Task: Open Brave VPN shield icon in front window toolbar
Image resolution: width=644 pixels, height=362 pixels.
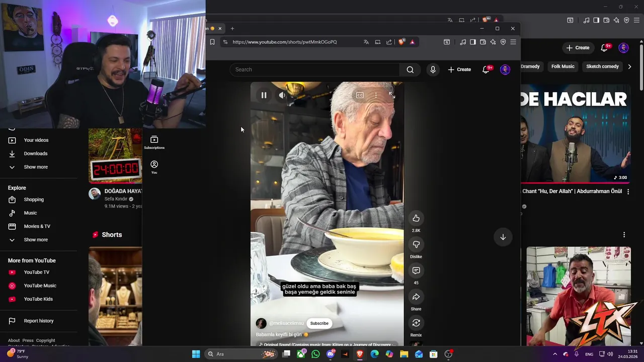Action: pos(503,42)
